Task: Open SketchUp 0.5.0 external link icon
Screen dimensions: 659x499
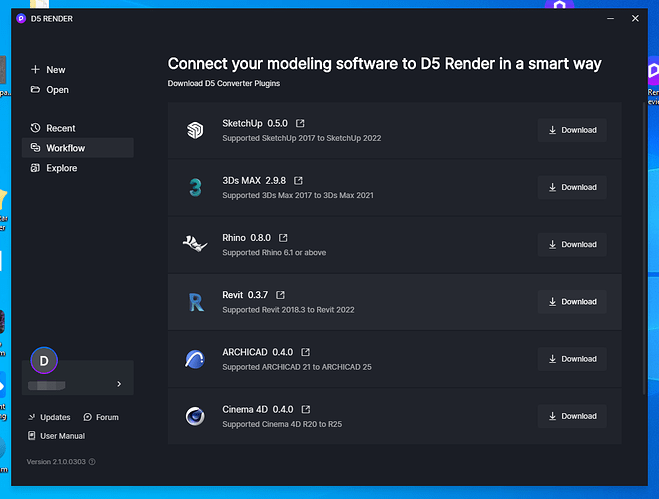Action: 300,123
